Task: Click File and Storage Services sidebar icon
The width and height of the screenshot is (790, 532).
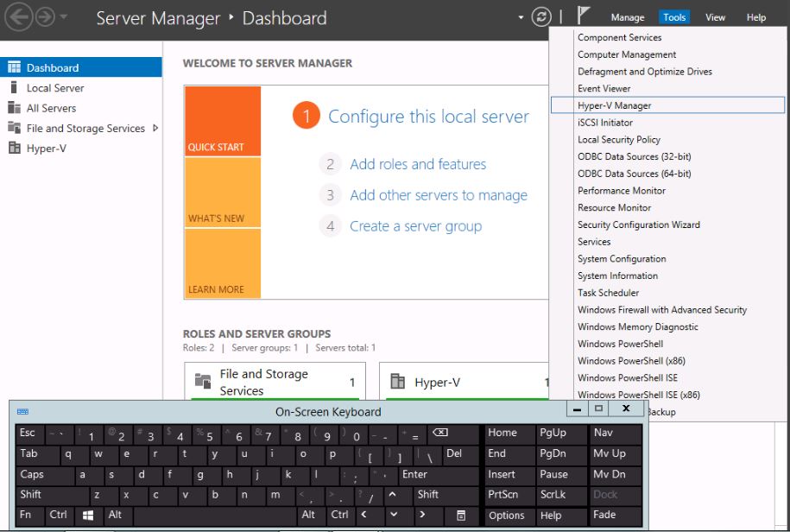Action: [14, 128]
